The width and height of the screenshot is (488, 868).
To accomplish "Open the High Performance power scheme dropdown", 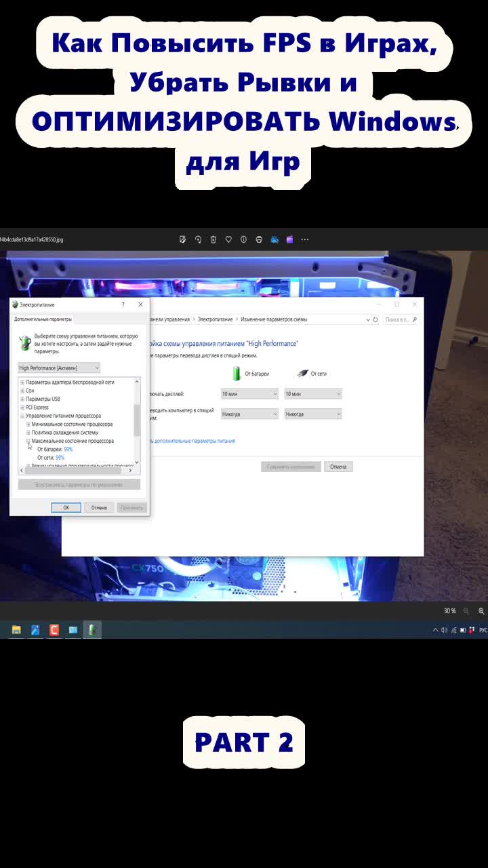I will point(59,368).
